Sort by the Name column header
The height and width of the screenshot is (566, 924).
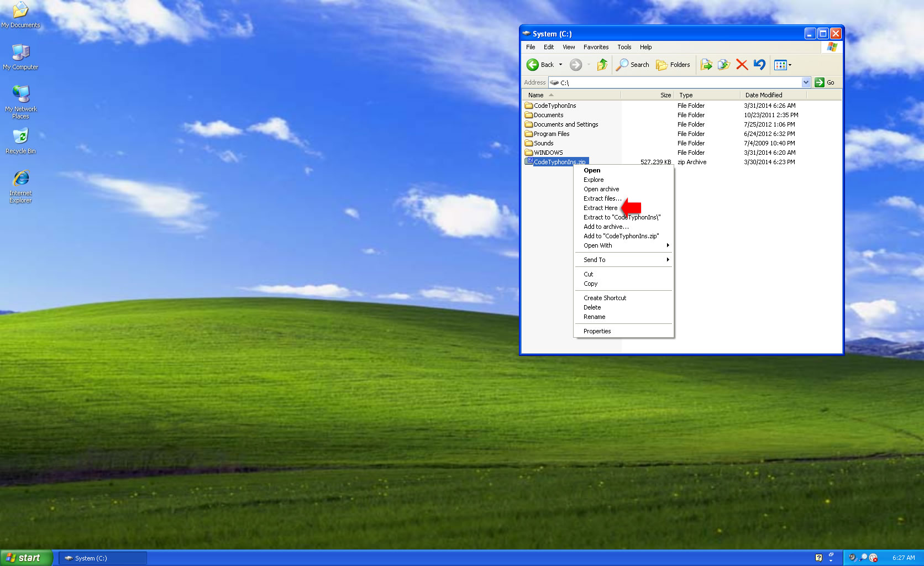point(571,95)
